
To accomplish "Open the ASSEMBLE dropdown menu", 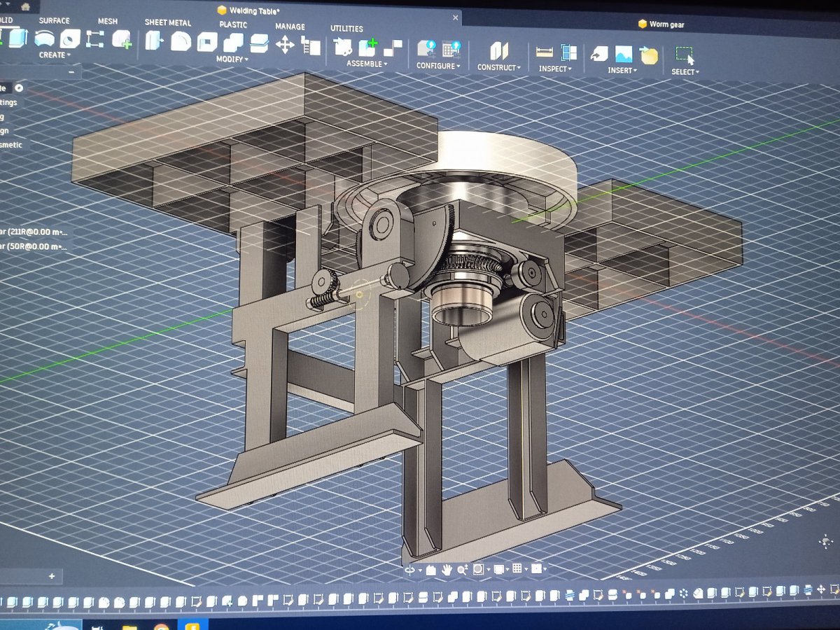I will pos(367,64).
